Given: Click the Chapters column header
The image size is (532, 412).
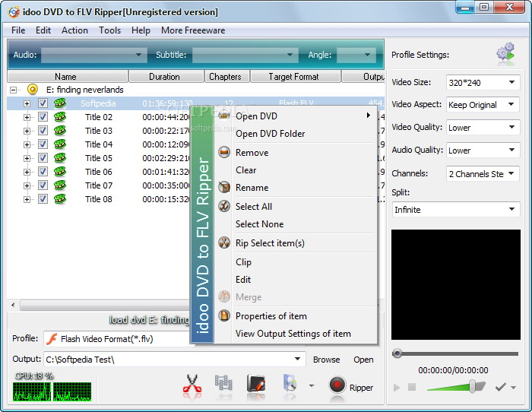Looking at the screenshot, I should tap(226, 76).
